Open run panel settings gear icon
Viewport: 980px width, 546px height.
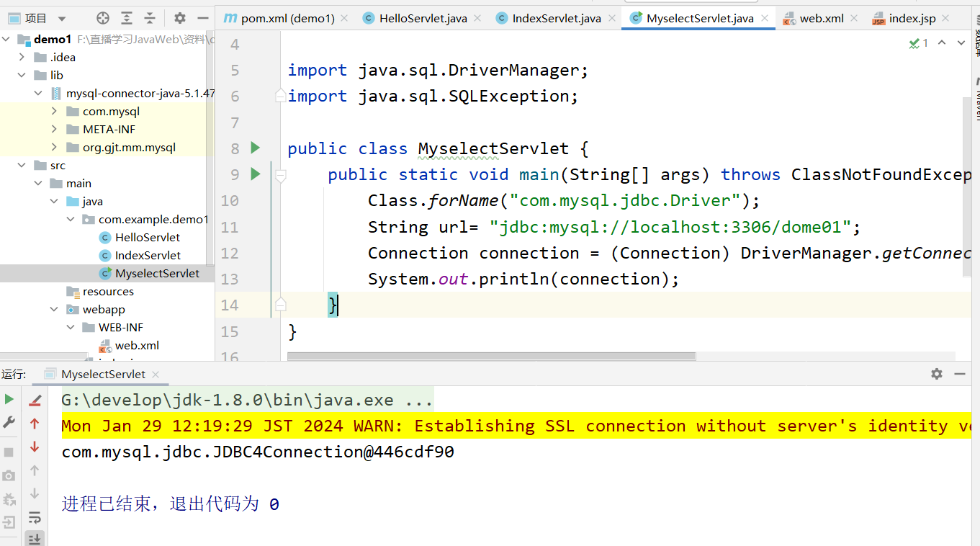(x=936, y=373)
